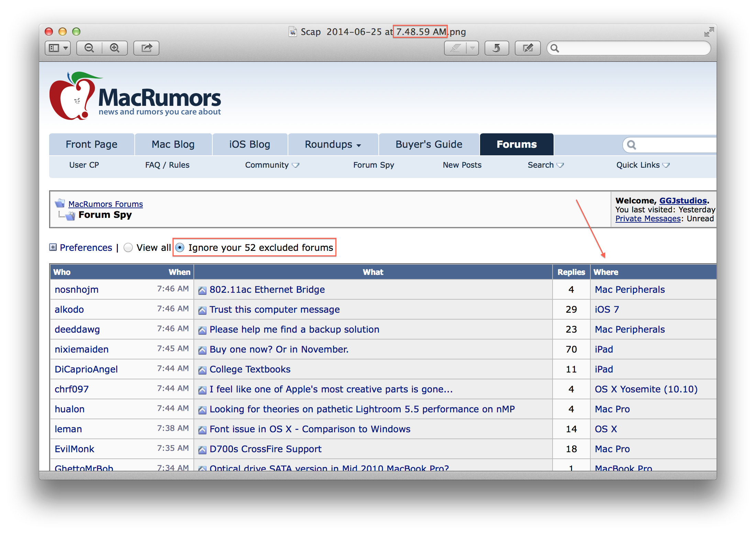This screenshot has width=756, height=534.
Task: Open the Preview sidebar view menu
Action: coord(58,48)
